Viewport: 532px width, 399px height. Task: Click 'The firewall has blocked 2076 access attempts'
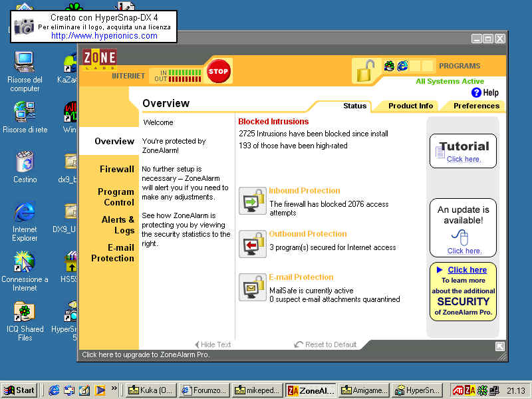(329, 208)
